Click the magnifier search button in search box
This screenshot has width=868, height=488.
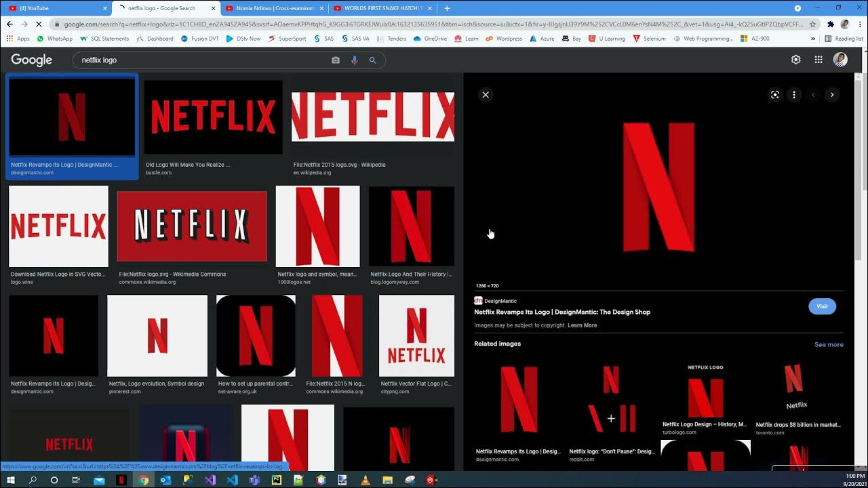pos(372,60)
